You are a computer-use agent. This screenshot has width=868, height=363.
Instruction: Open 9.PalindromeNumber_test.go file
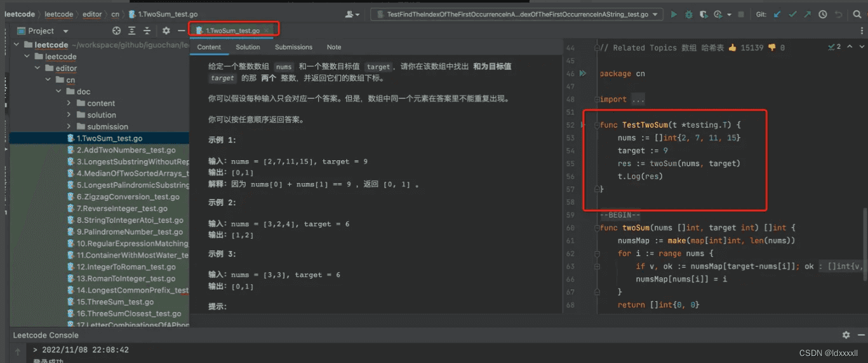[x=130, y=232]
